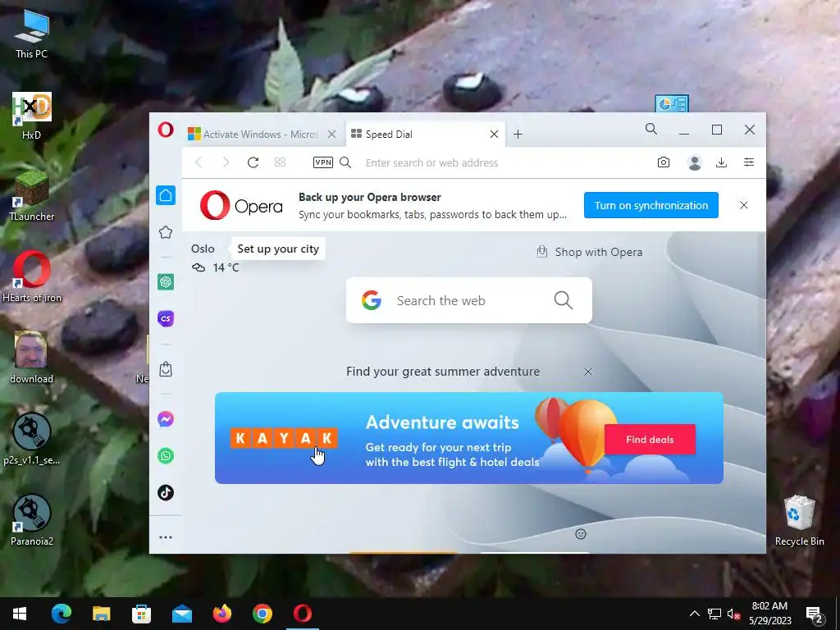The width and height of the screenshot is (840, 630).
Task: Click the network tray icon
Action: click(x=714, y=614)
